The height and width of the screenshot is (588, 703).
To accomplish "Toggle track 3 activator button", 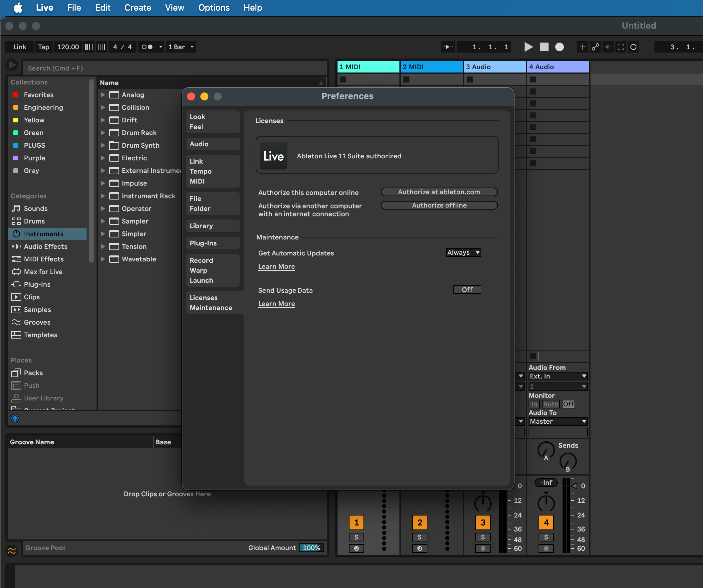I will 483,522.
